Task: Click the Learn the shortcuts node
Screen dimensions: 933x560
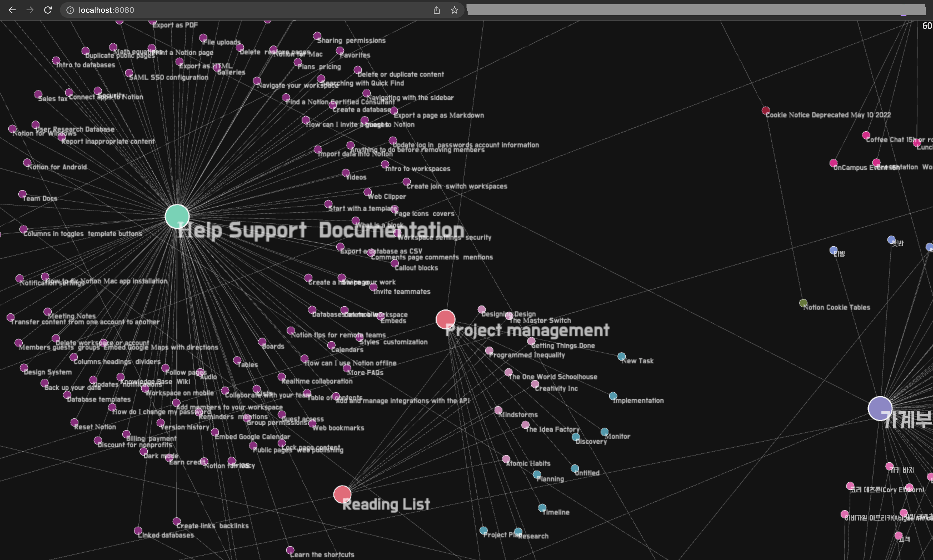Action: tap(290, 550)
